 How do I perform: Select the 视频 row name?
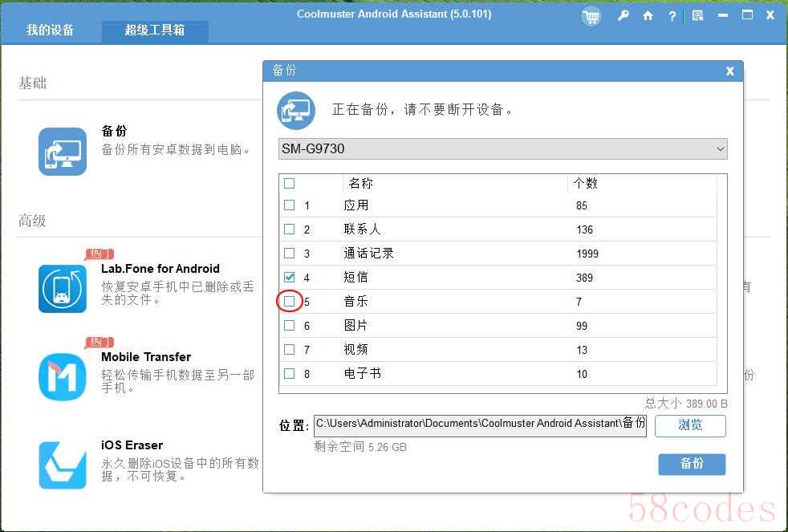[356, 350]
